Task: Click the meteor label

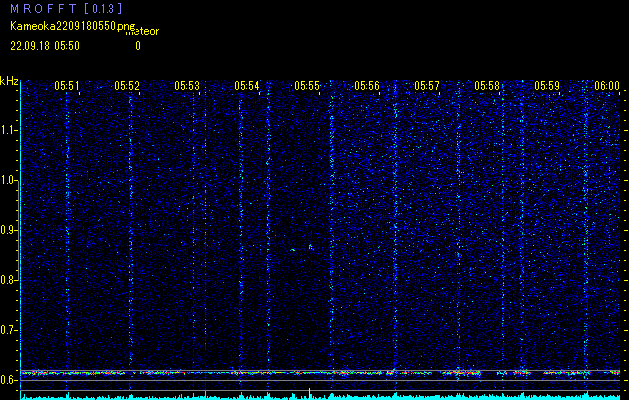Action: click(142, 32)
